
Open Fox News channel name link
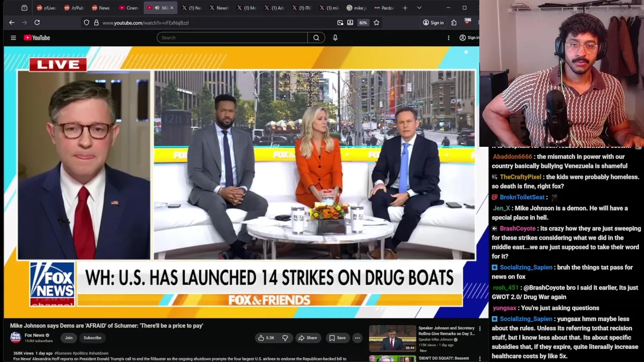(x=35, y=335)
